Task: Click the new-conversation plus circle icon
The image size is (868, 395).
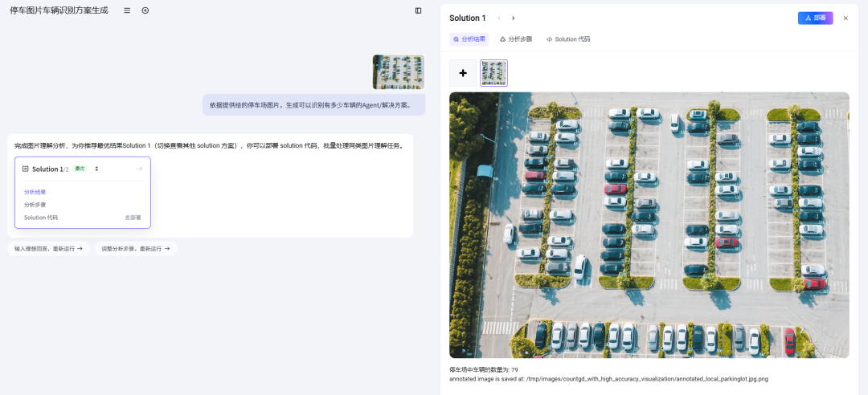Action: coord(145,10)
